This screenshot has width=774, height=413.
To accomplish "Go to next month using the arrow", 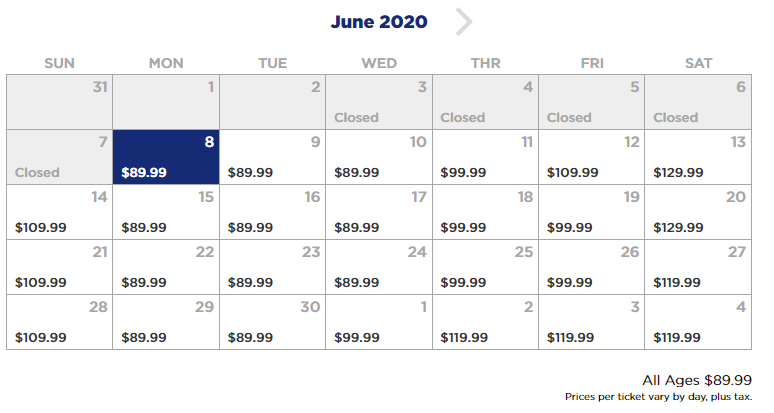I will (463, 22).
